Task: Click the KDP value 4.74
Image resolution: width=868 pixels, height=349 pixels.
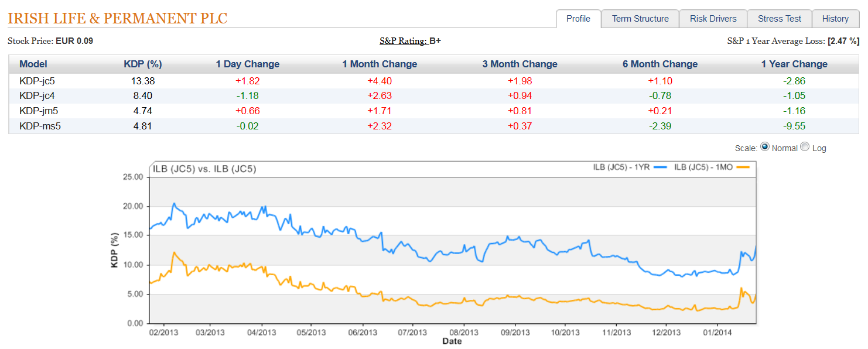Action: (143, 111)
